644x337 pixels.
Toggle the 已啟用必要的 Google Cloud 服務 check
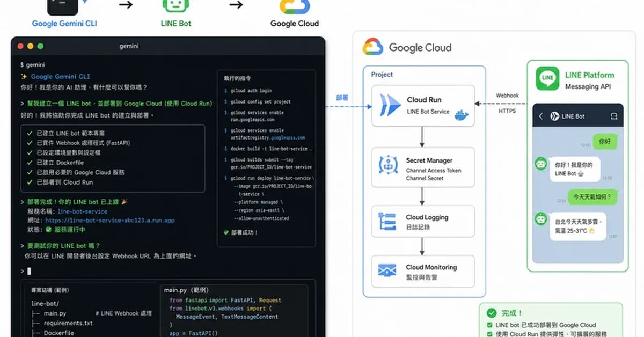(30, 172)
